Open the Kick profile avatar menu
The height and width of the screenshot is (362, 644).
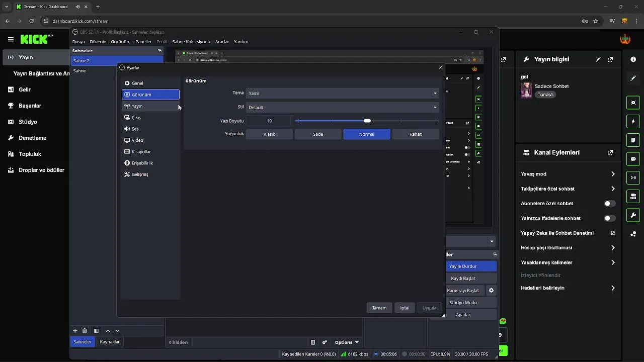tap(625, 39)
